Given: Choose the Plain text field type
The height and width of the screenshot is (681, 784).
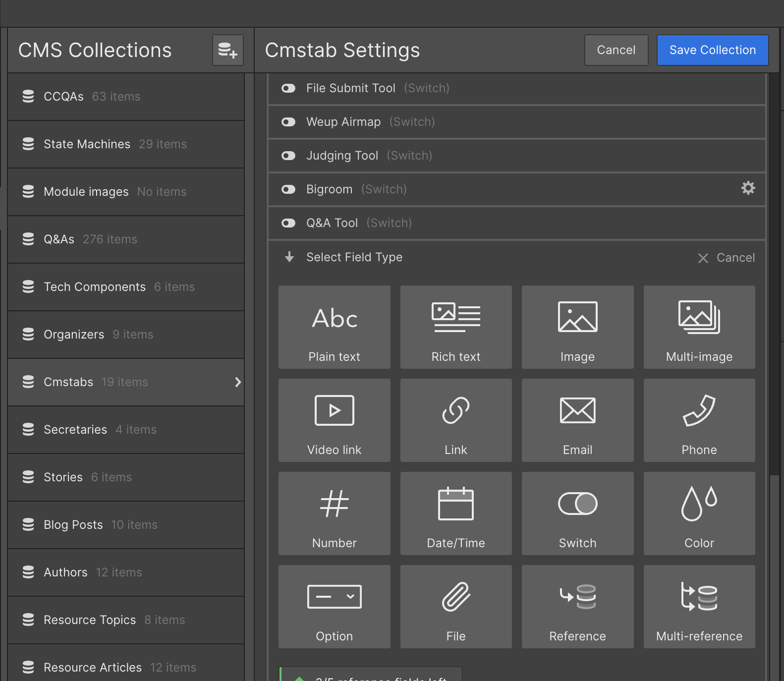Looking at the screenshot, I should (x=334, y=327).
